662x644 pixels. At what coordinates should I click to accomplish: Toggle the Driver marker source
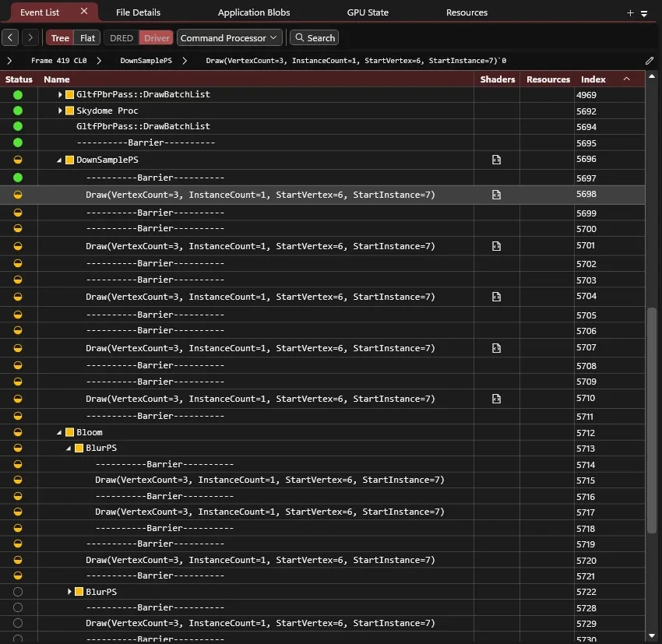point(157,38)
